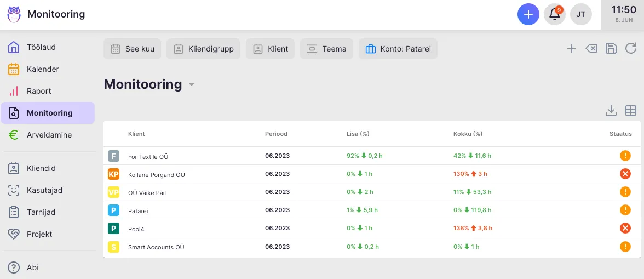Click the Teema filter button
The width and height of the screenshot is (644, 279).
tap(326, 49)
